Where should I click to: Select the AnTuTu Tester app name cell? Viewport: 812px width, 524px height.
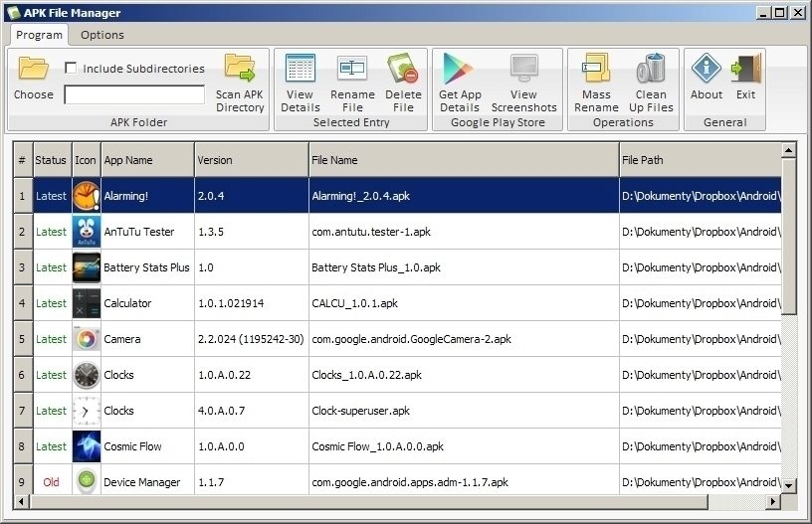(147, 232)
